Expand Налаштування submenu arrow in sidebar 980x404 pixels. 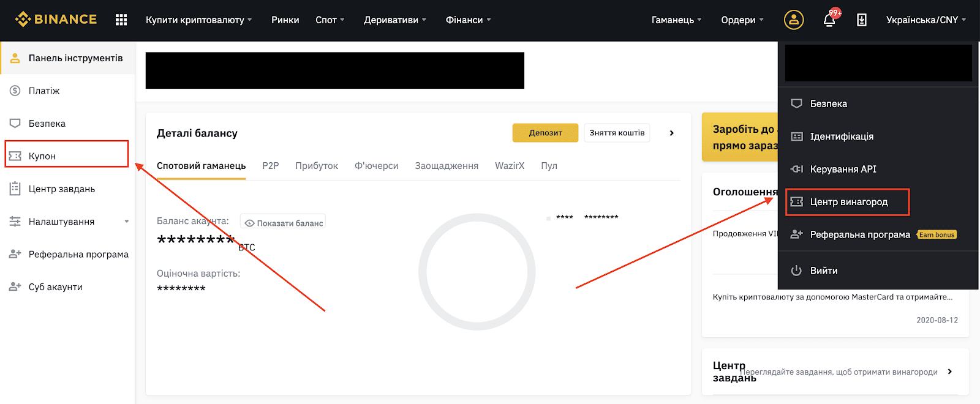[x=127, y=222]
